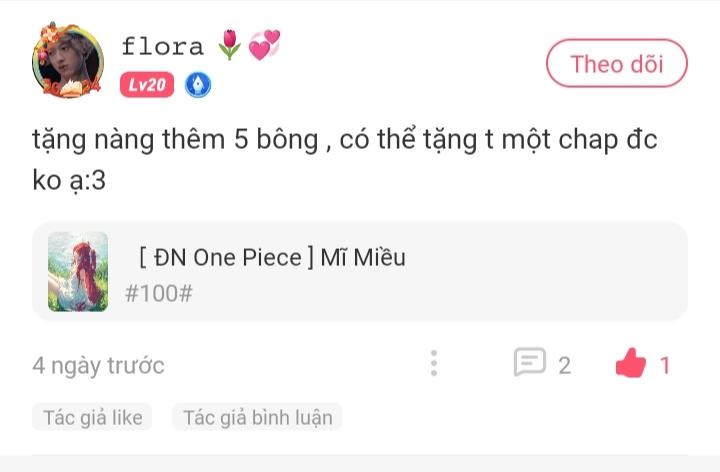Screen dimensions: 720x472
Task: Click the username flora
Action: 162,46
